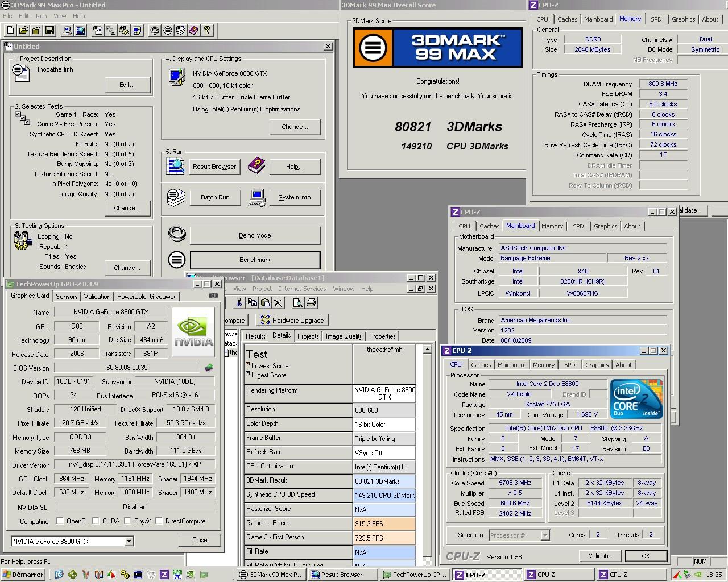Click the GPU Name field NVIDIA GeForce 8800 GTX

coord(111,312)
